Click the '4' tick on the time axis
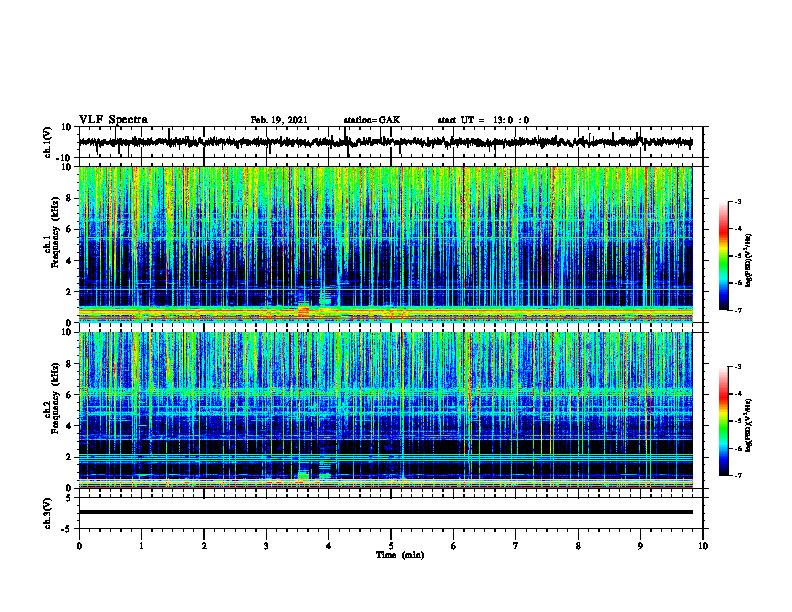792x612 pixels. tap(329, 546)
